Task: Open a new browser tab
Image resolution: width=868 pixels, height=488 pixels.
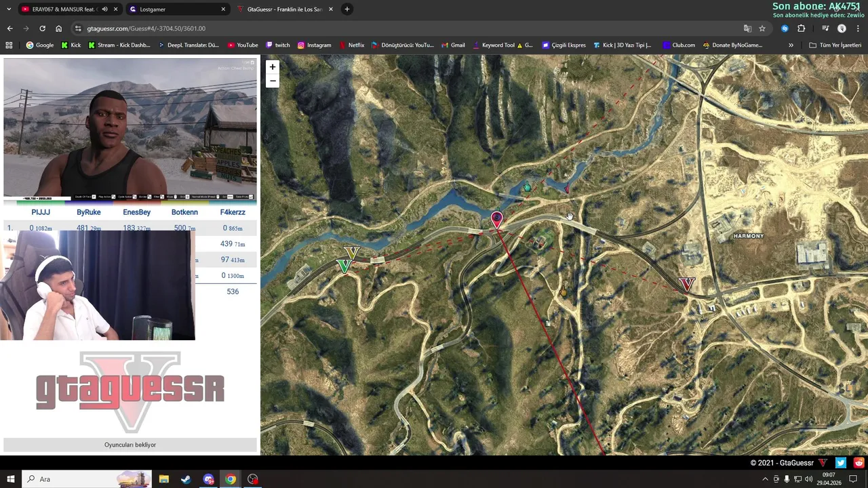Action: pos(347,9)
